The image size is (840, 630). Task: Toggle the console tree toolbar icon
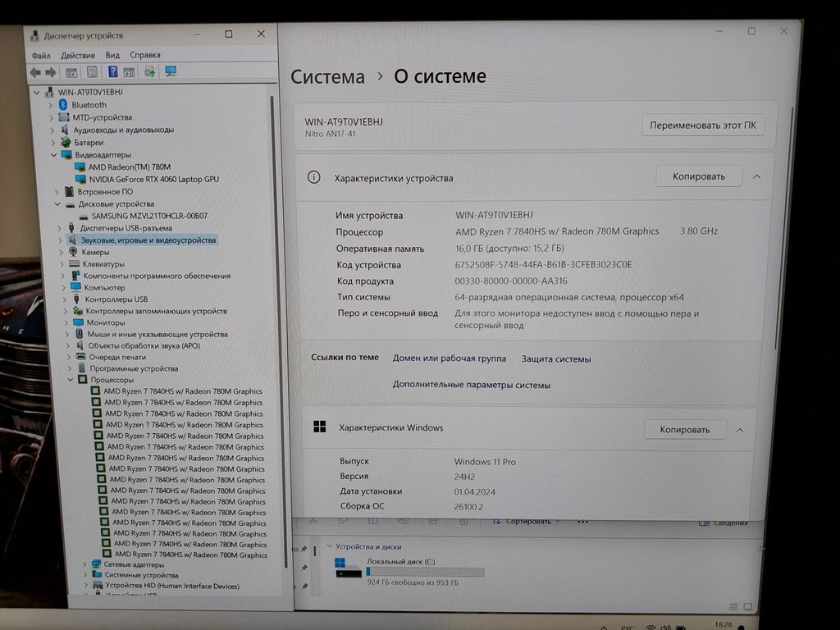click(x=71, y=72)
